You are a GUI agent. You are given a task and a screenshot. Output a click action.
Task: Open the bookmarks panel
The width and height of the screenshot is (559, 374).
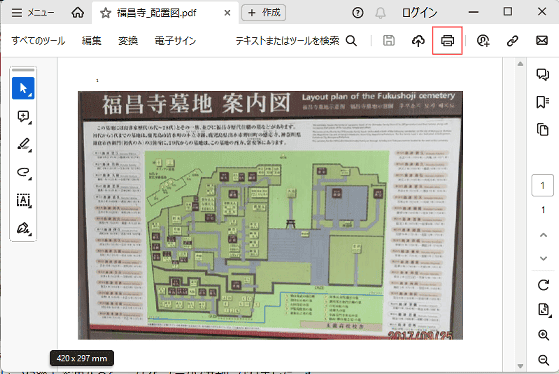coord(543,102)
